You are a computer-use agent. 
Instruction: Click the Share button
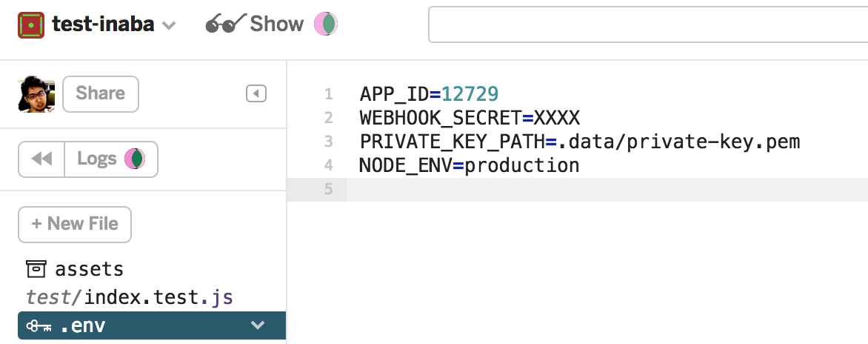[x=101, y=93]
